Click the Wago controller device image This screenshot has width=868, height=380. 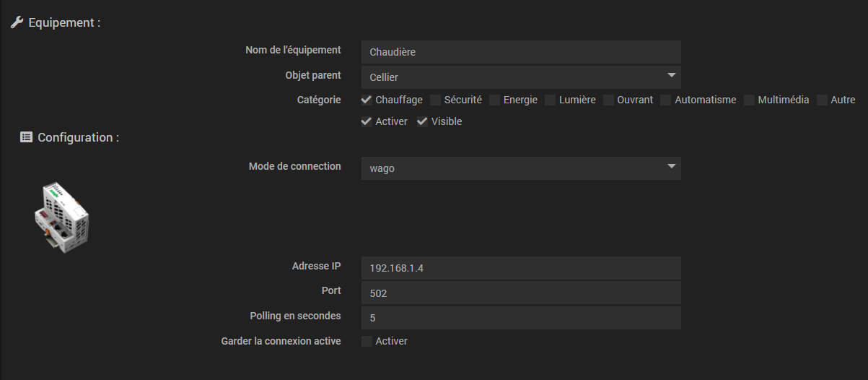coord(61,215)
